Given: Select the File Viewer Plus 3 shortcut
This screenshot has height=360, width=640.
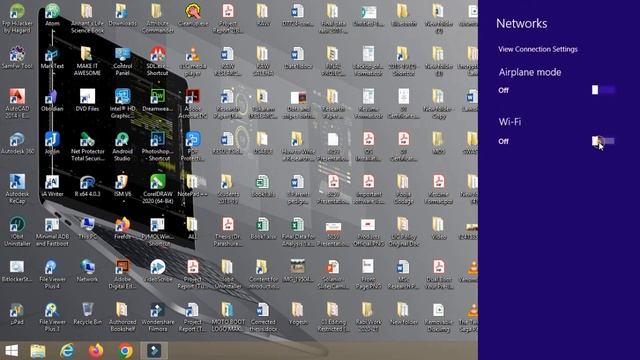Looking at the screenshot, I should [52, 317].
